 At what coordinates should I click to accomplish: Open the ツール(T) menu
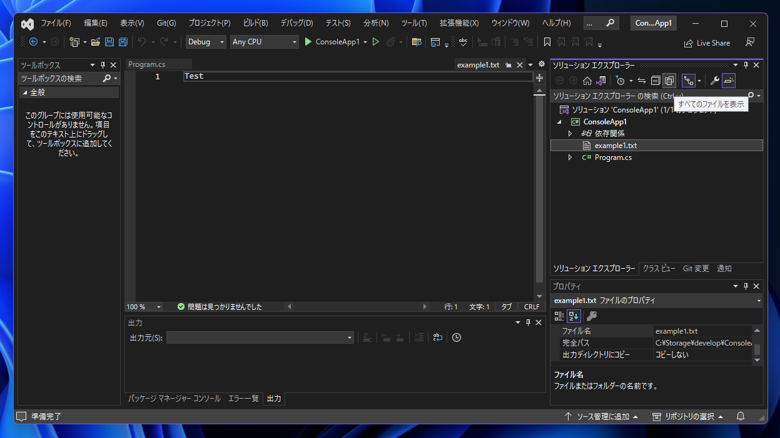coord(414,23)
